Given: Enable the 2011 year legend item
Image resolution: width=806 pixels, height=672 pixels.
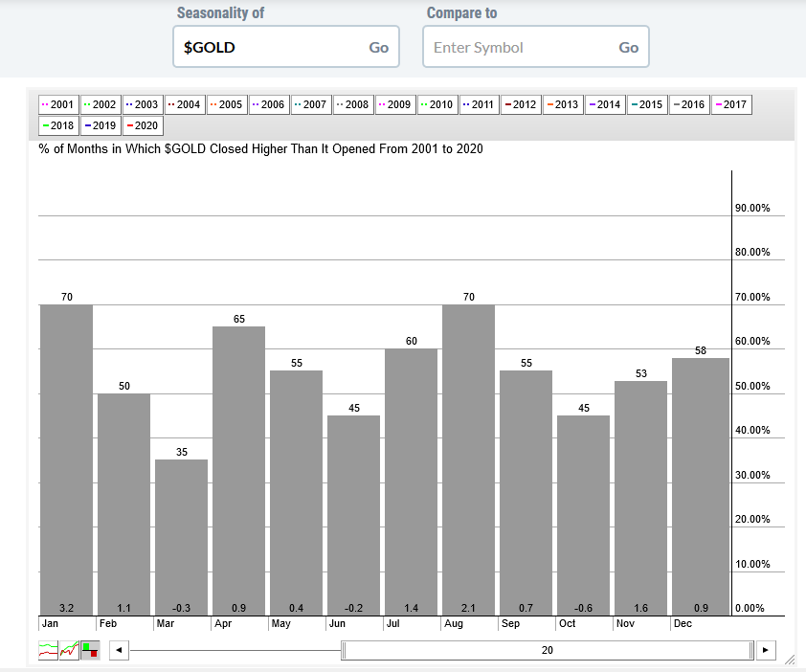Looking at the screenshot, I should (481, 105).
